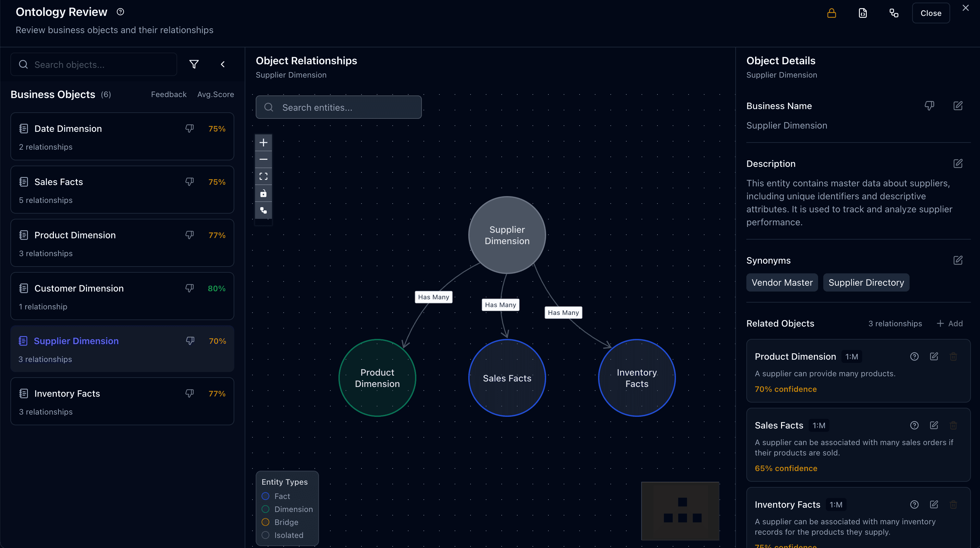Zoom out of the relationship graph

[x=263, y=159]
